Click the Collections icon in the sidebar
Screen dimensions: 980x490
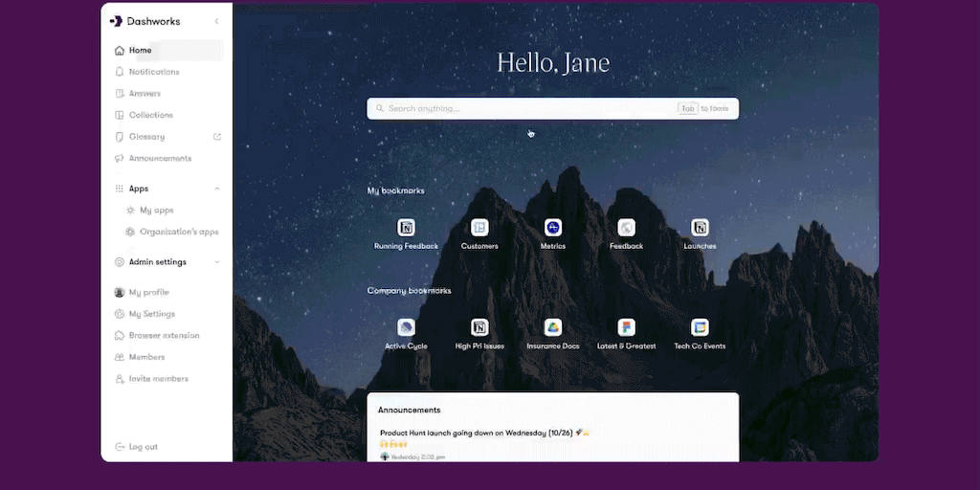(x=120, y=115)
